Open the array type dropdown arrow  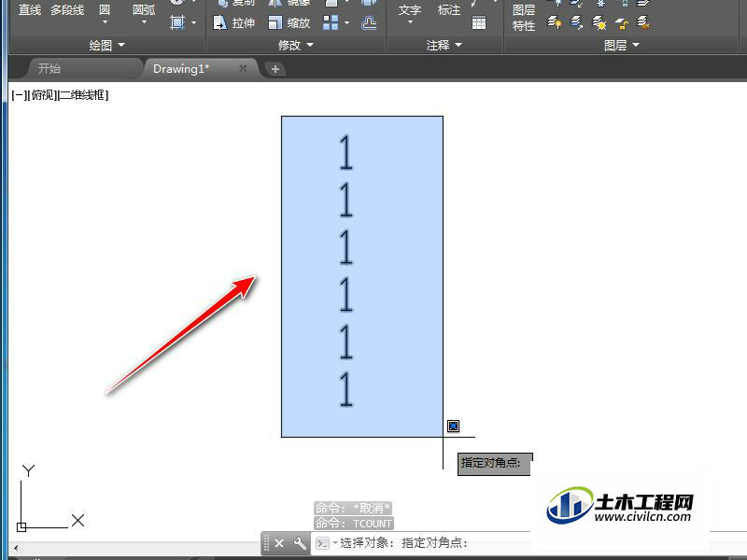[x=346, y=22]
